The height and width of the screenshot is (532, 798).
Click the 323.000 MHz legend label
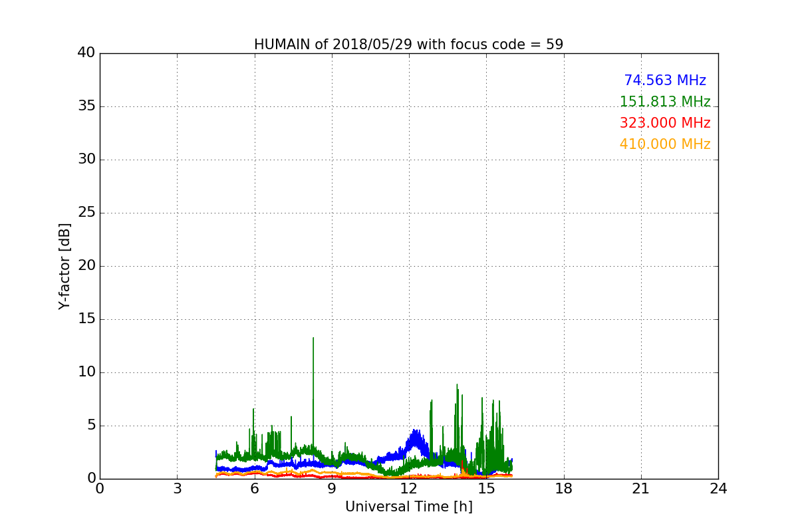(665, 123)
